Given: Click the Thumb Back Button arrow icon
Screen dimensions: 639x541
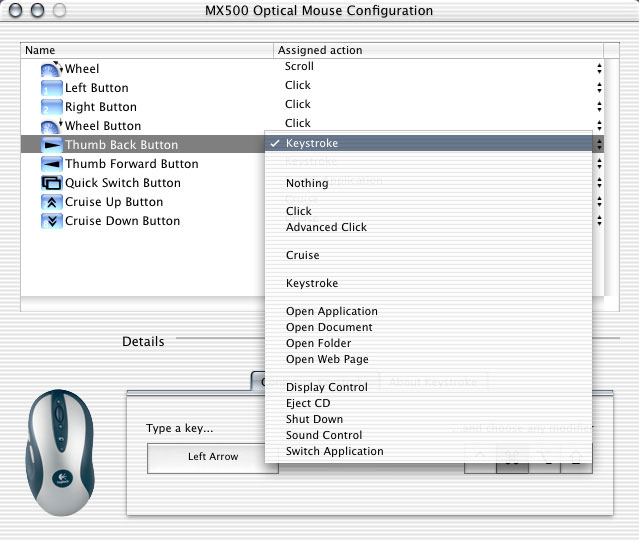Looking at the screenshot, I should click(x=51, y=145).
